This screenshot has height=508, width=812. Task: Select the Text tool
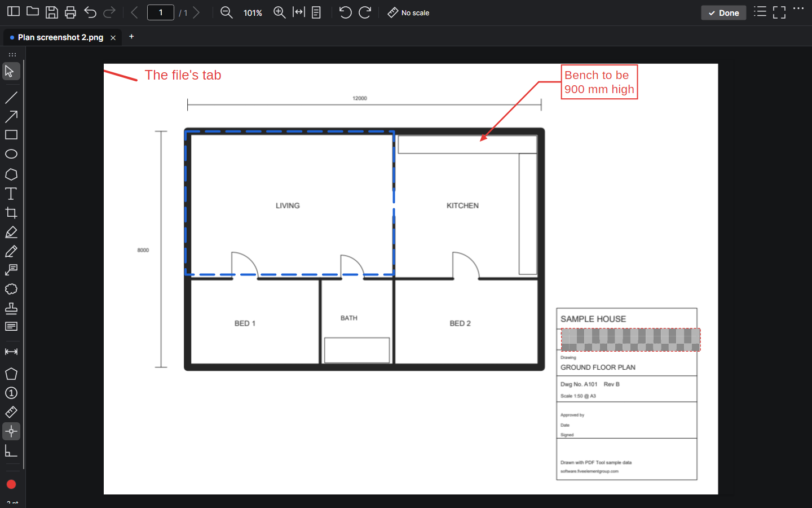click(11, 194)
